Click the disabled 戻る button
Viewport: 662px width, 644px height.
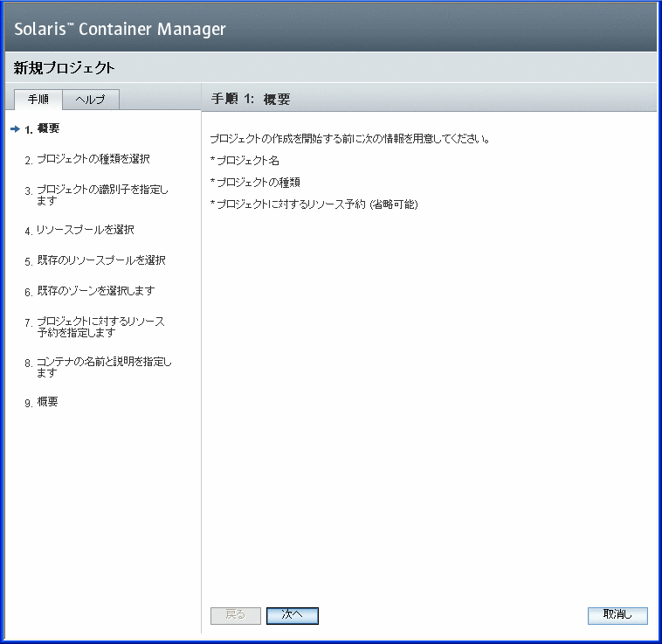(236, 615)
